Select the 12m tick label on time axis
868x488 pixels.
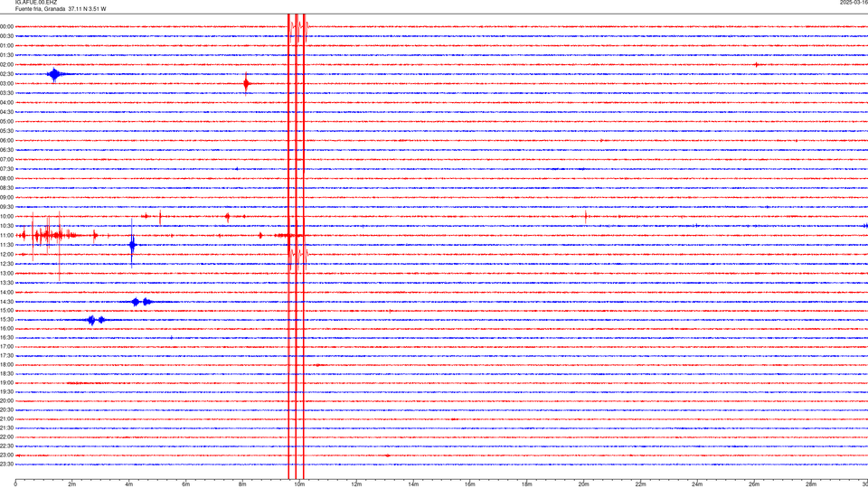coord(356,484)
